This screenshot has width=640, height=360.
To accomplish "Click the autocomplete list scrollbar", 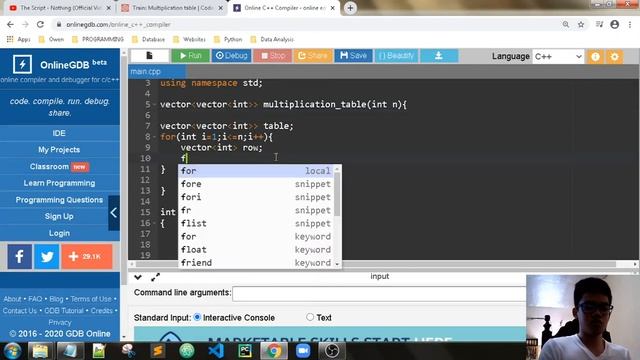I will point(337,194).
